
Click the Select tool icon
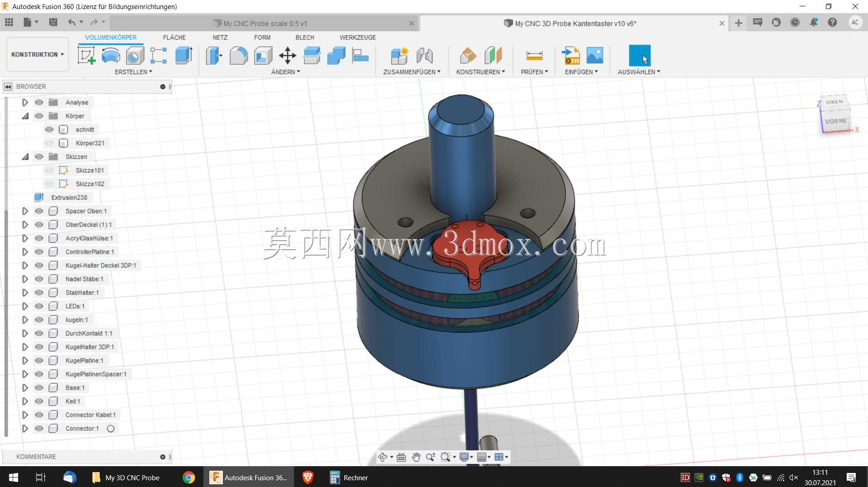[x=640, y=55]
